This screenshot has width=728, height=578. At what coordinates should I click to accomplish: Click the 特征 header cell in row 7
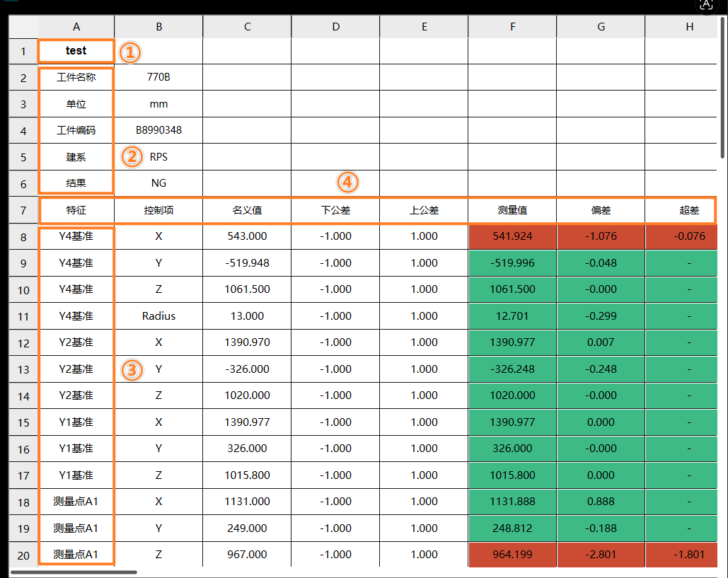click(x=76, y=209)
